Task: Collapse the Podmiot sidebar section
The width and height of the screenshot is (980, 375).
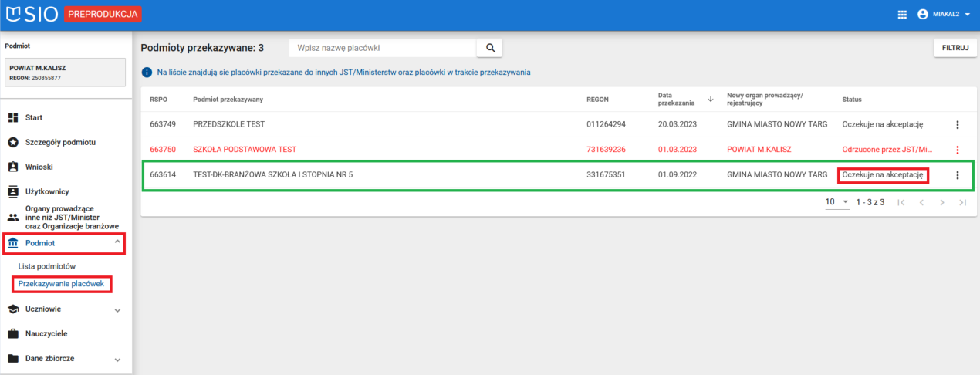Action: [x=117, y=242]
